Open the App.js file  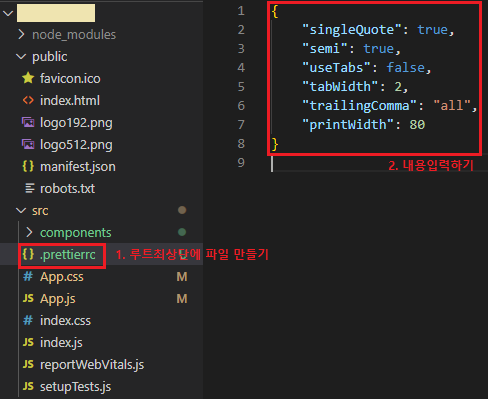click(58, 299)
